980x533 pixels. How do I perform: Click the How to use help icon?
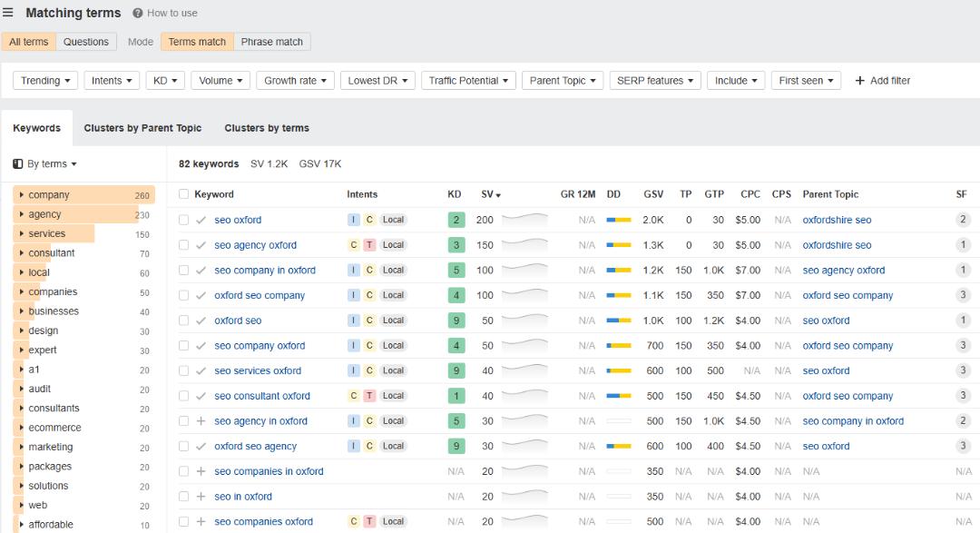pos(138,14)
